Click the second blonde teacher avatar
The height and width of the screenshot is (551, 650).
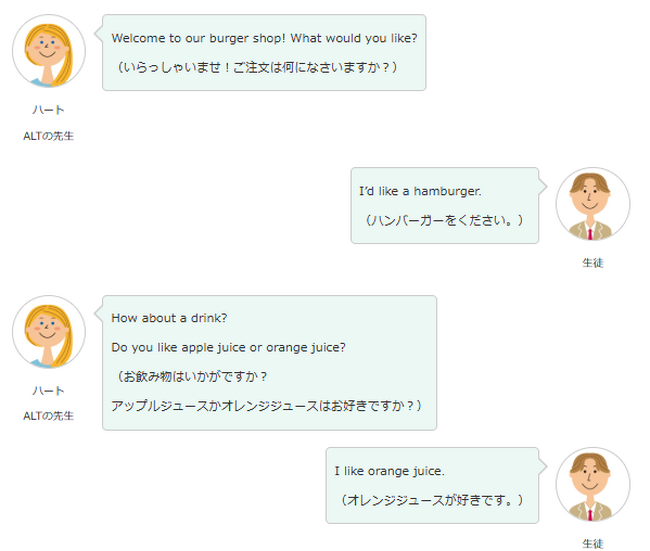tap(49, 332)
